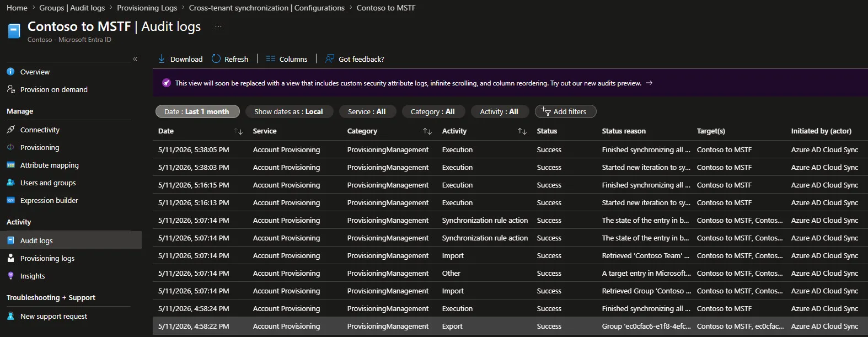Image resolution: width=868 pixels, height=337 pixels.
Task: Open the Date: Last 1 month filter
Action: coord(197,111)
